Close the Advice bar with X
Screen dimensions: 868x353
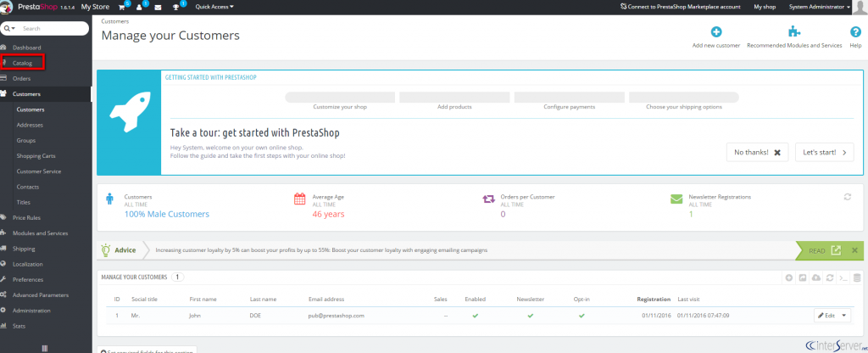(854, 250)
